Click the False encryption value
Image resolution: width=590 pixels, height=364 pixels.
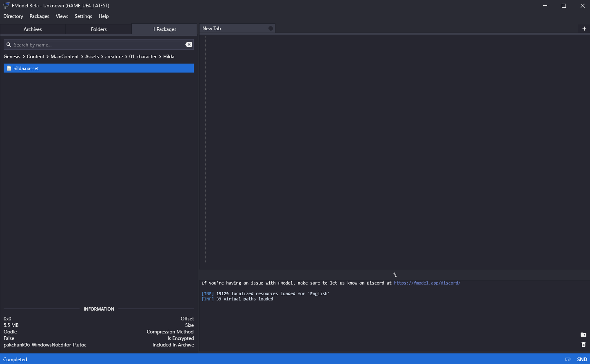(9, 338)
